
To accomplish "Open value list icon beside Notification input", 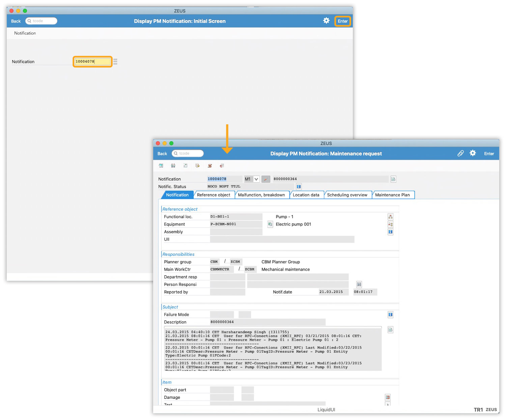I will click(115, 62).
